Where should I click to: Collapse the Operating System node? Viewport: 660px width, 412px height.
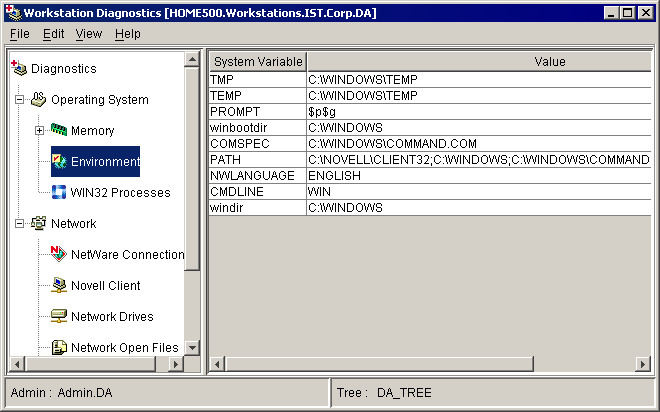[19, 100]
